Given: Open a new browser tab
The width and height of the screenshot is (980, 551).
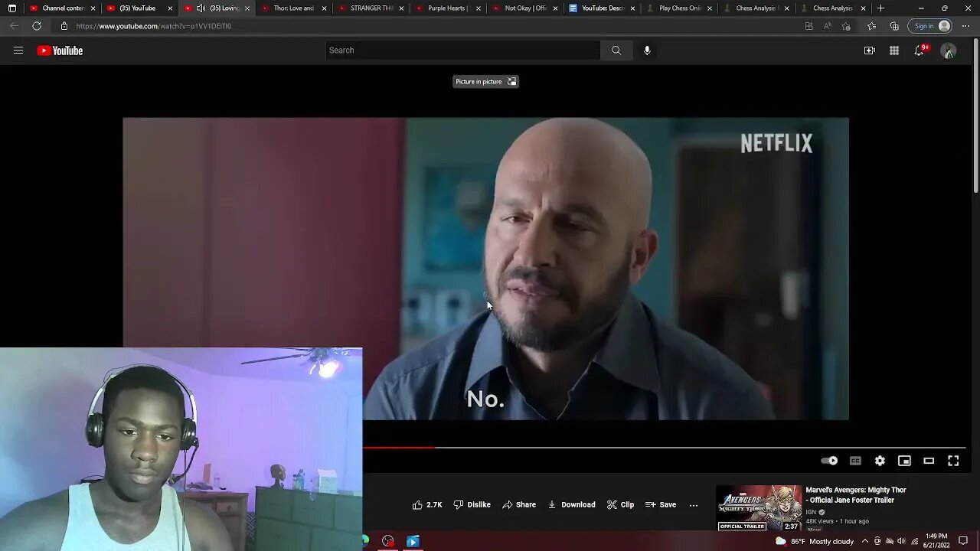Looking at the screenshot, I should (880, 8).
